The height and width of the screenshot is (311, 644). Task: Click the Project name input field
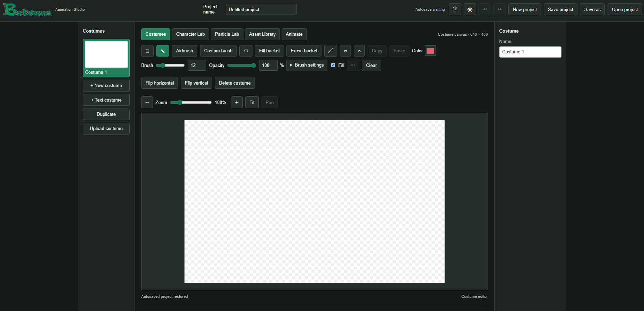pos(261,9)
